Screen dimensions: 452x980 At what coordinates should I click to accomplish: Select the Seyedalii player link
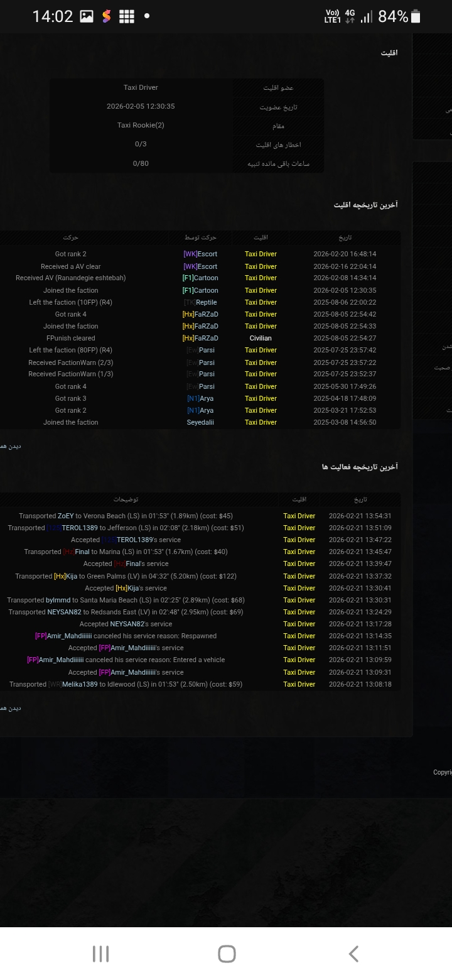pos(200,422)
